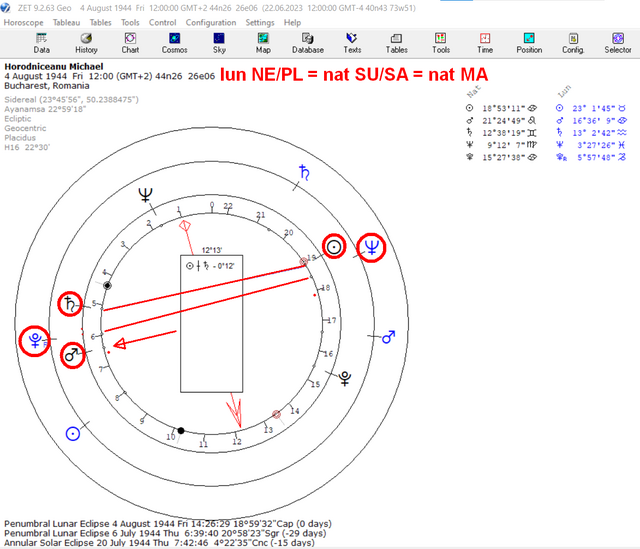Click lunar Pluto position 5°57'48" in table
The width and height of the screenshot is (640, 549).
point(596,157)
